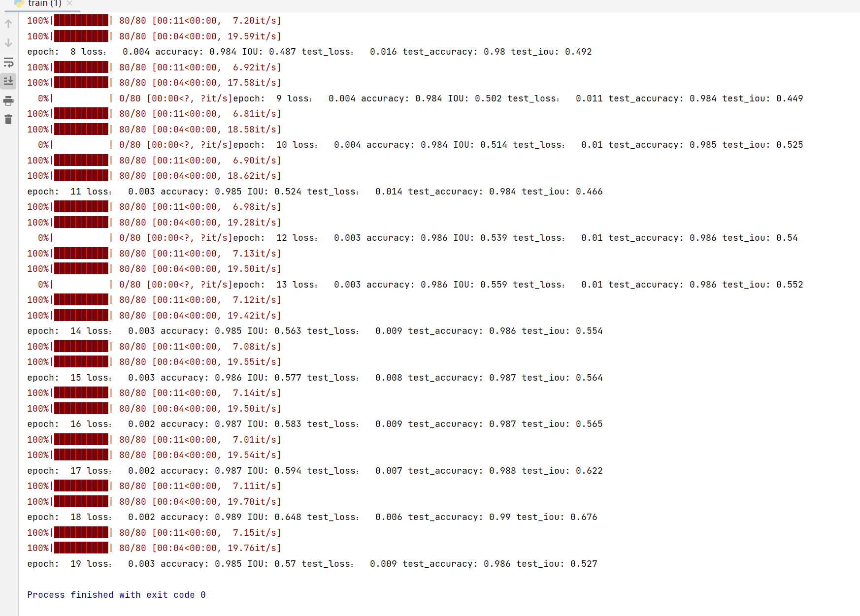This screenshot has width=860, height=616.
Task: Click the epoch 11 results line
Action: tap(315, 192)
